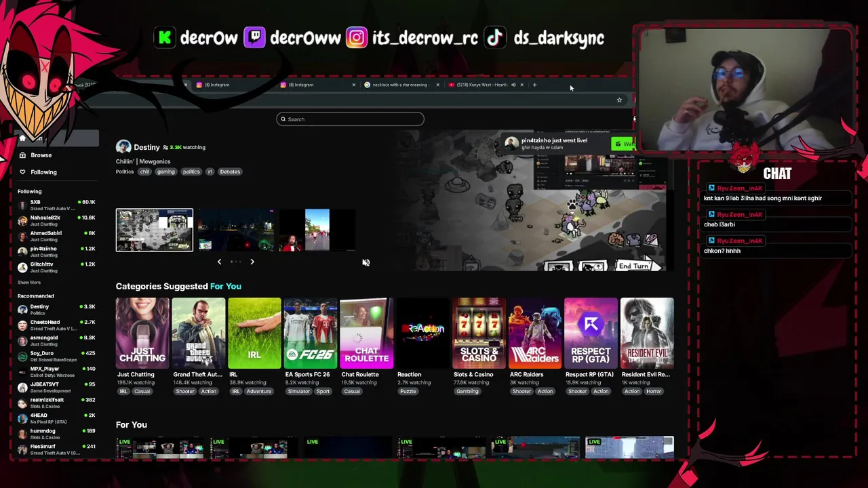Open the Grand Theft Auto category card
Image resolution: width=868 pixels, height=488 pixels.
pyautogui.click(x=198, y=333)
